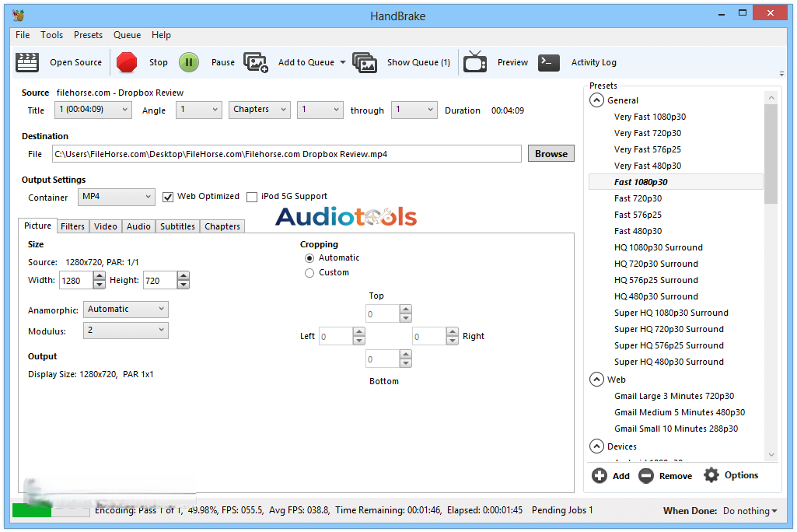Pause the running encode
This screenshot has height=532, width=797.
point(211,62)
